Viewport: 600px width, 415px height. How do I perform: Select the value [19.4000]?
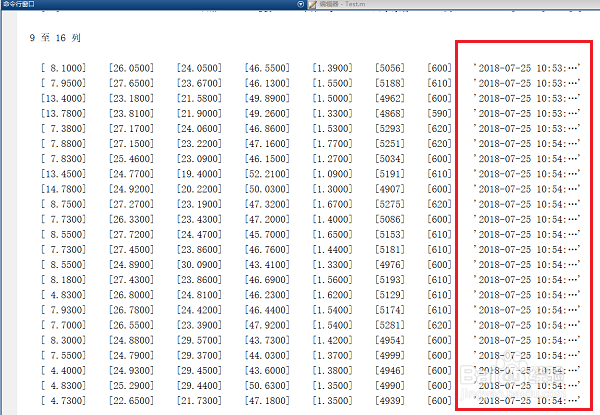tap(199, 174)
